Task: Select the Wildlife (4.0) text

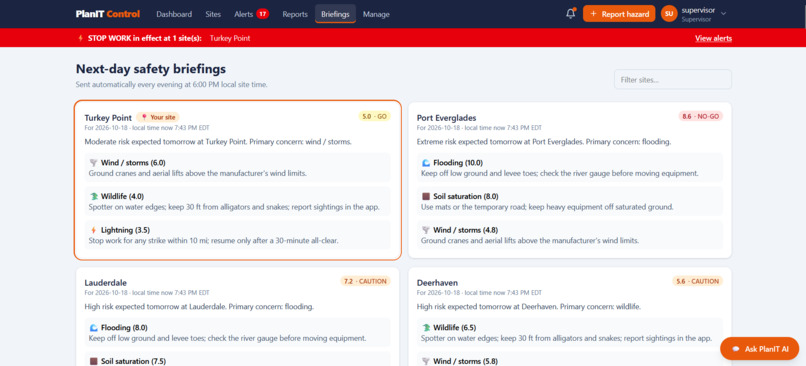Action: [x=122, y=196]
